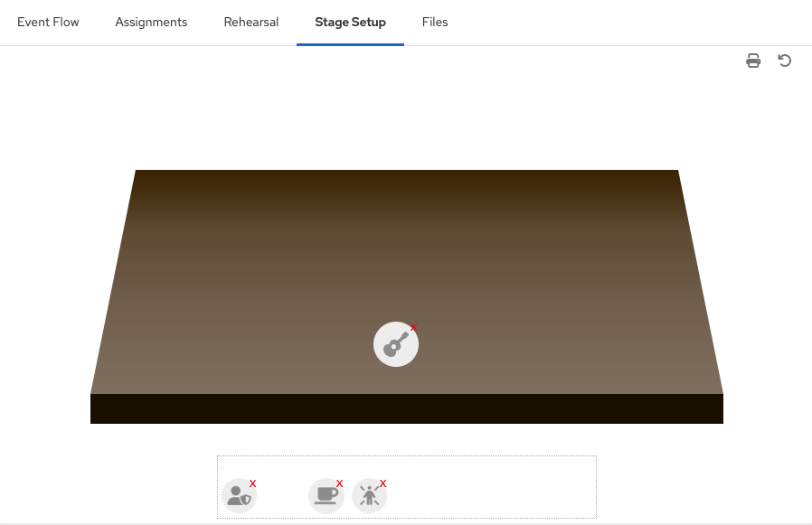Click tray gap between security and coffee icons
The width and height of the screenshot is (812, 525).
282,496
